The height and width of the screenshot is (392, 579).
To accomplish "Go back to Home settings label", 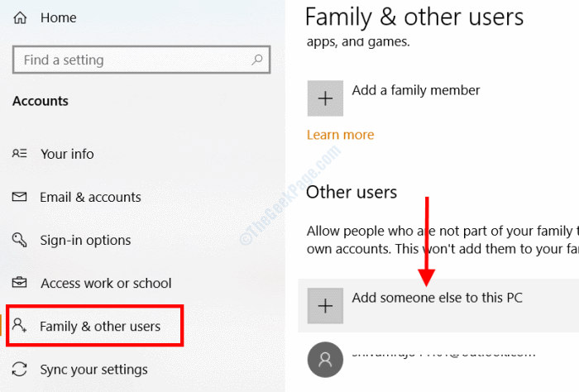I will click(x=58, y=17).
